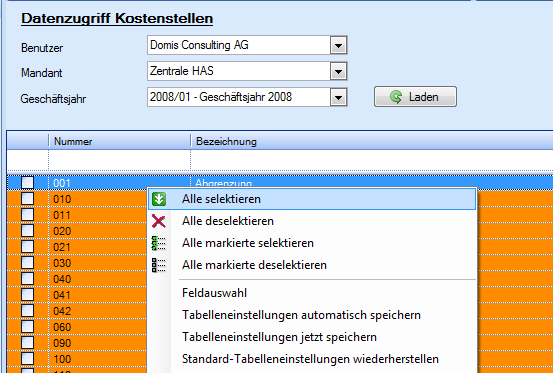Sort by the Bezeichnung column header

[x=372, y=141]
